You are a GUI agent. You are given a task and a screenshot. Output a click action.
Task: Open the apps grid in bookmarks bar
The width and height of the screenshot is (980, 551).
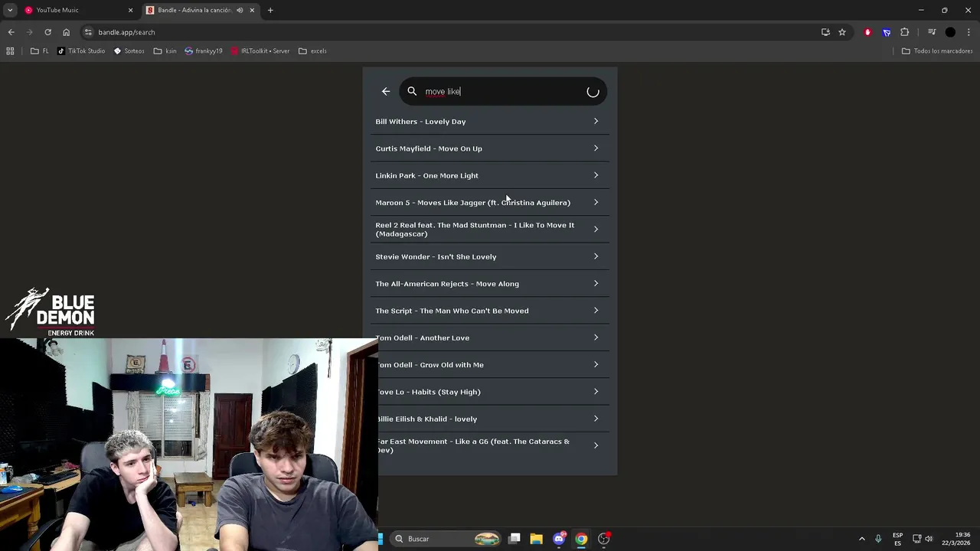[10, 51]
